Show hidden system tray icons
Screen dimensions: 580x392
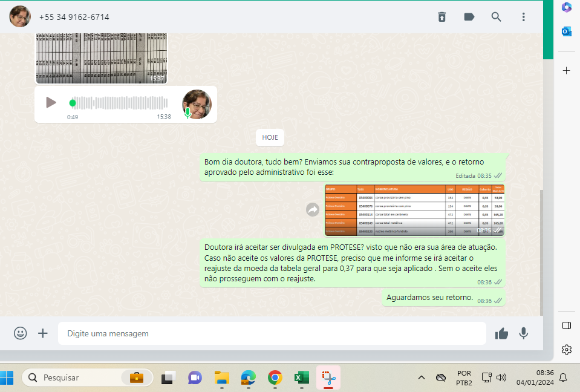[x=422, y=378]
